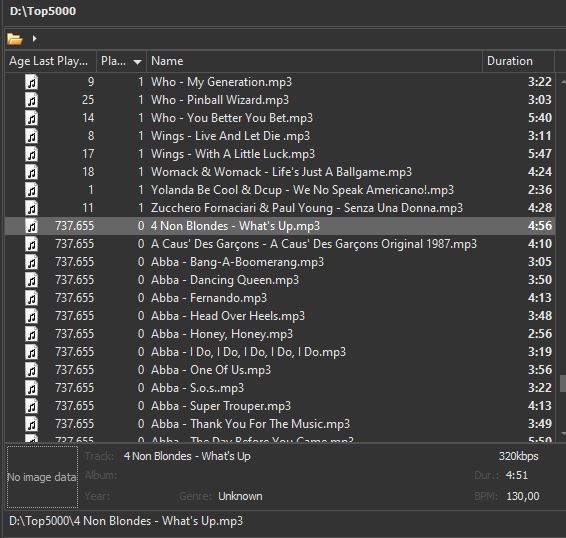Select Zucchero Fornaciari & Paul Young - Senza Una Donna.mp3

tap(307, 208)
